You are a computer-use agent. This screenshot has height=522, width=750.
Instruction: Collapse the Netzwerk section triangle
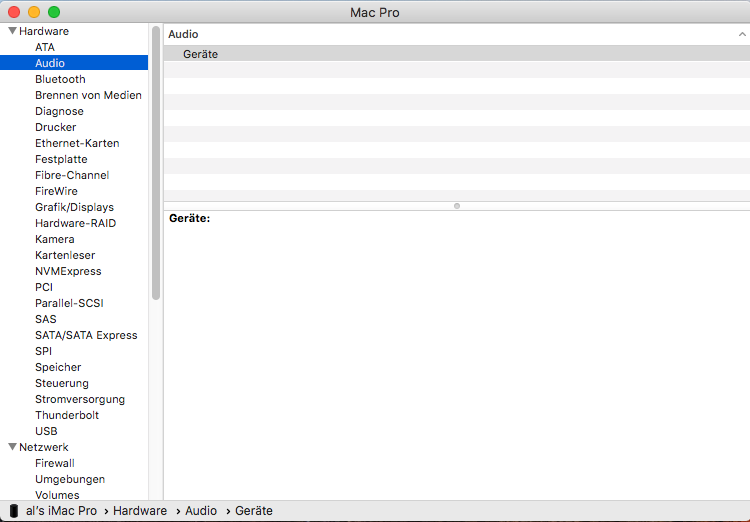coord(12,447)
